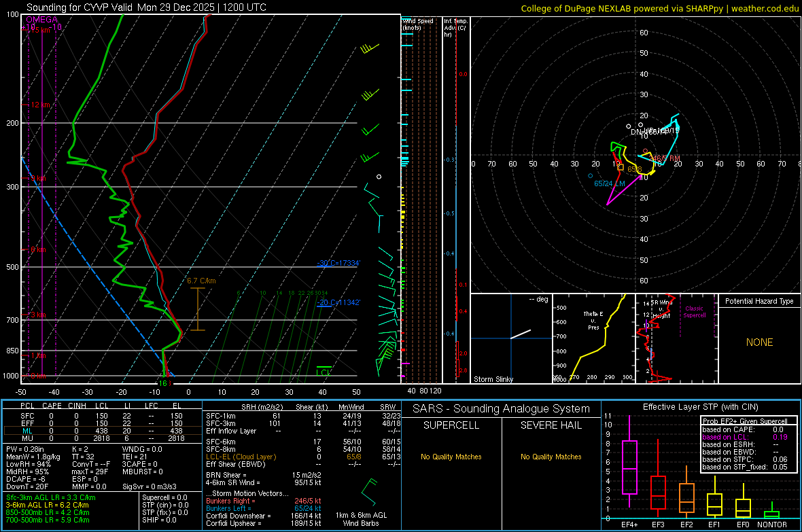
Task: Click the EF2 box plot label
Action: pos(686,525)
